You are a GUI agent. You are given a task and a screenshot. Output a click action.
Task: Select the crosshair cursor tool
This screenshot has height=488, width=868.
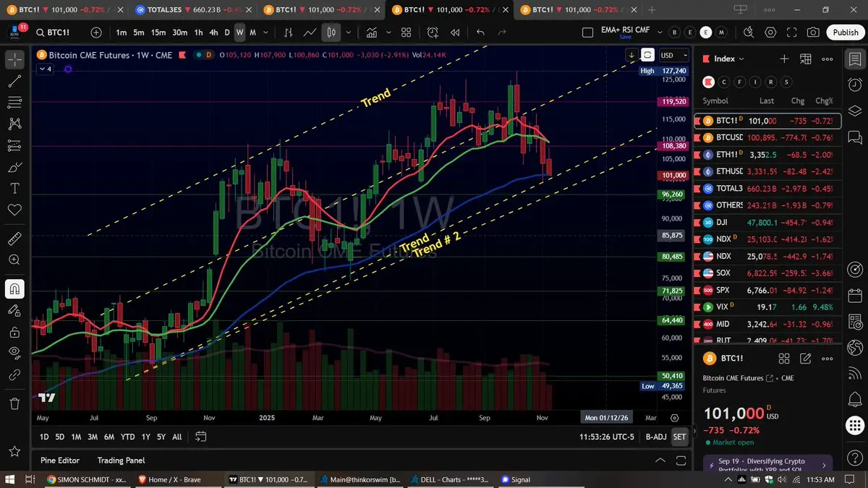[14, 60]
